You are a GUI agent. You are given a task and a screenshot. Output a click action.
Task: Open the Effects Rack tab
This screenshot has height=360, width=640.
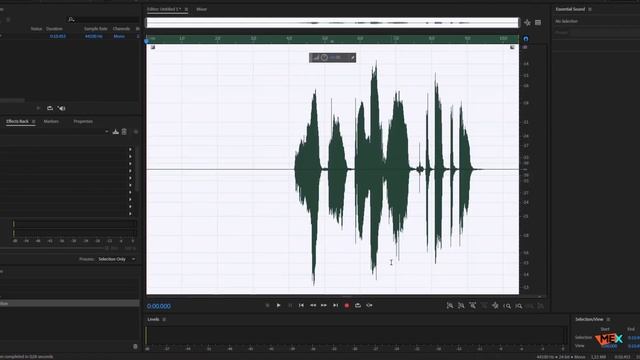point(18,121)
